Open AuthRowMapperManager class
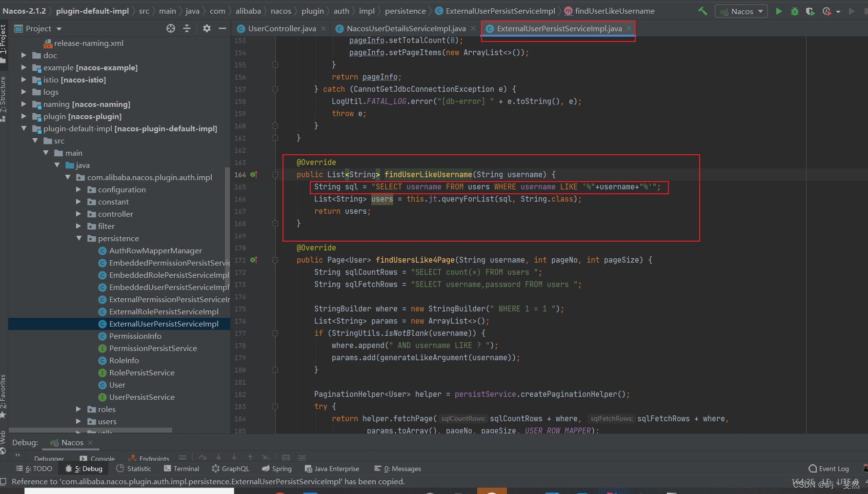Screen dimensions: 868x494 pyautogui.click(x=155, y=250)
